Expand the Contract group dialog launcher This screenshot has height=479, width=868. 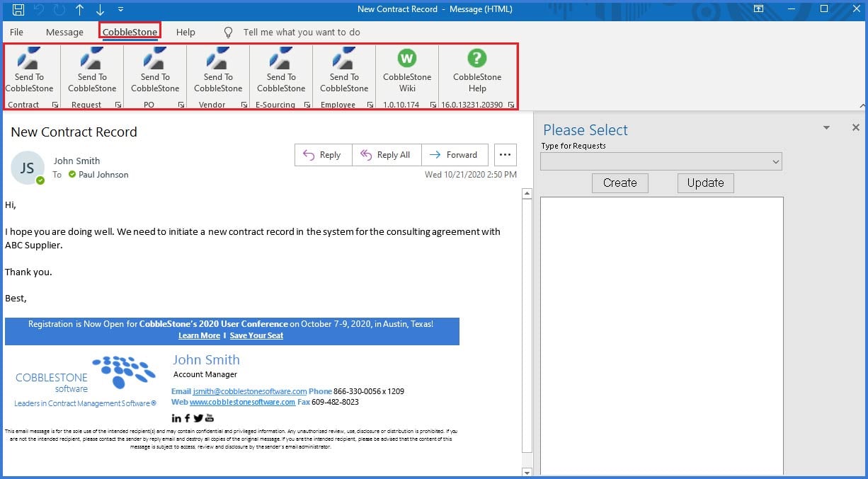[x=55, y=105]
